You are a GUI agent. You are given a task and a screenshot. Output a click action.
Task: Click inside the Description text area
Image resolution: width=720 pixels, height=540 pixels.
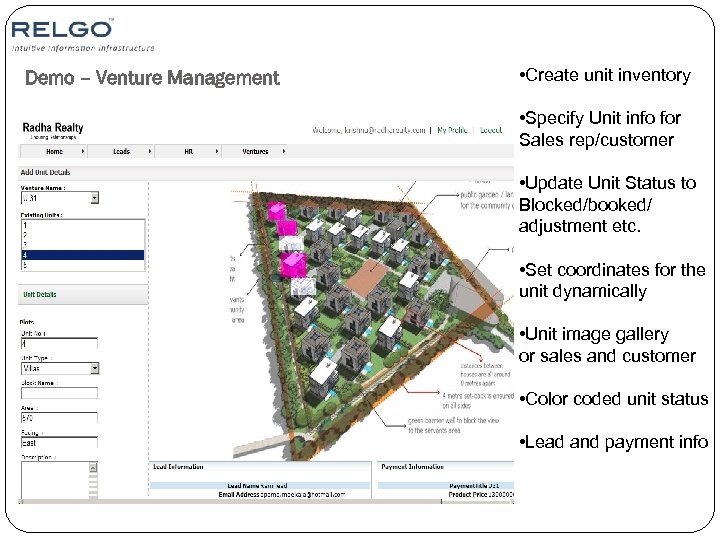[55, 480]
